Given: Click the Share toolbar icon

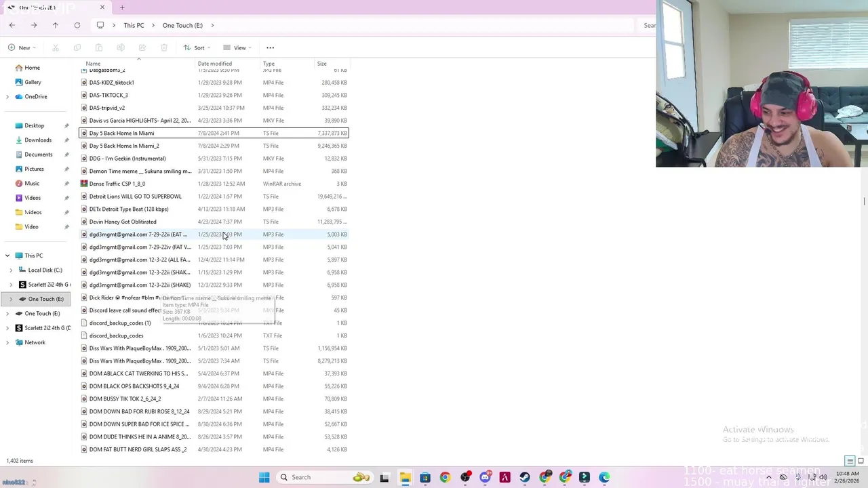Looking at the screenshot, I should tap(142, 47).
